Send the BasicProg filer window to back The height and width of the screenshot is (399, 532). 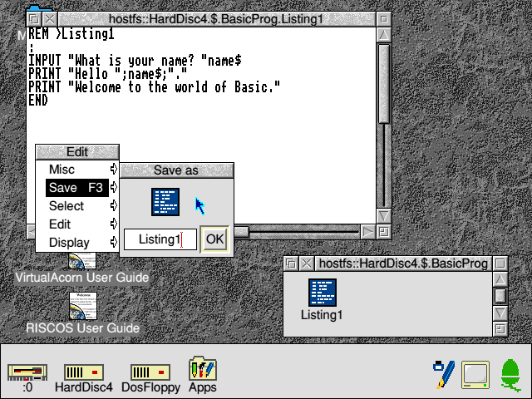point(291,264)
